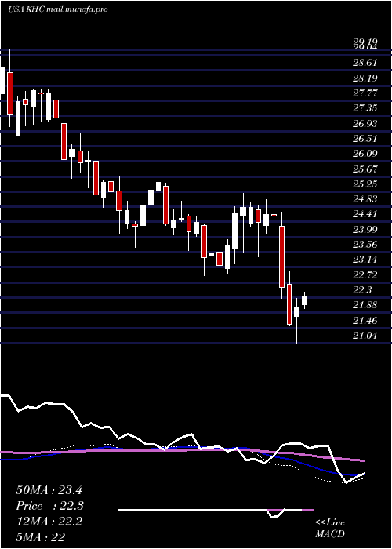The image size is (392, 549).
Task: Click the 21.46 price axis label
Action: pyautogui.click(x=365, y=320)
